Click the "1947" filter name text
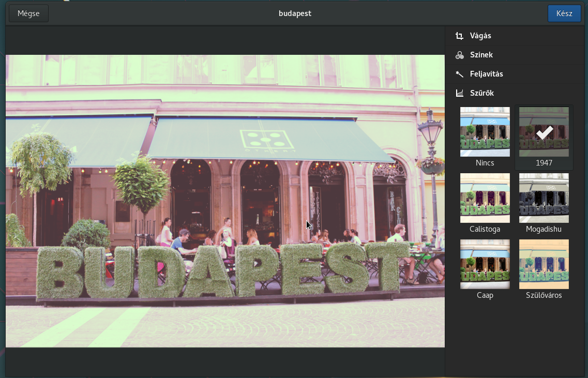588x378 pixels. tap(544, 163)
